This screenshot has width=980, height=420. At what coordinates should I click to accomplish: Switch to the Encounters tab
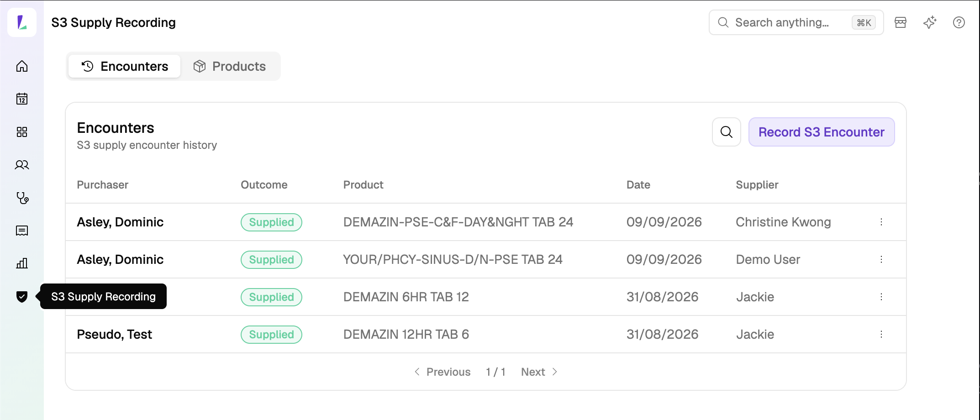click(125, 66)
